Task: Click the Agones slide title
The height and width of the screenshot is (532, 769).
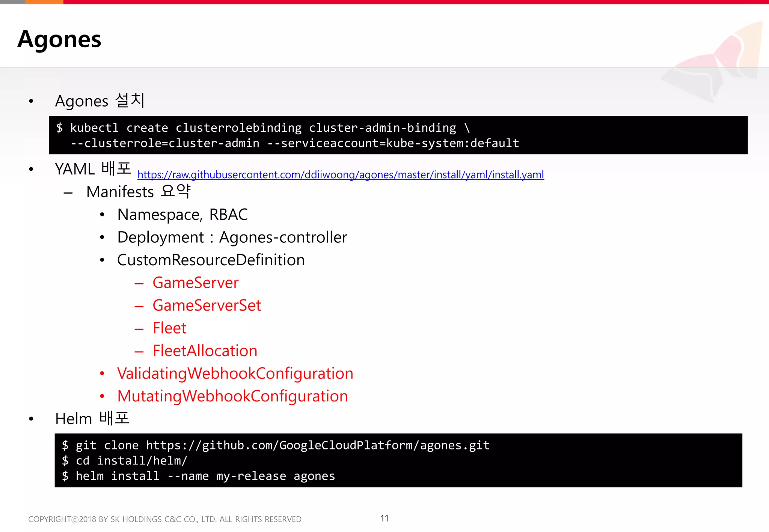Action: click(x=59, y=39)
